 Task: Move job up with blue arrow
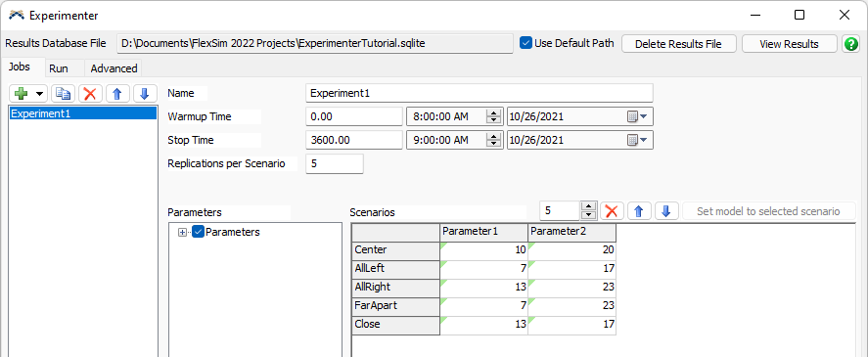pos(116,94)
